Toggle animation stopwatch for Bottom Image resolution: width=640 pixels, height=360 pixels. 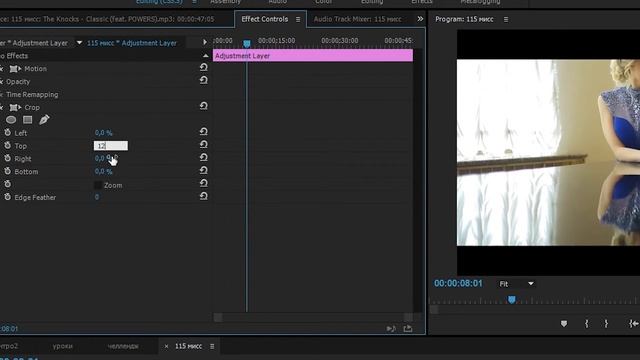point(7,171)
